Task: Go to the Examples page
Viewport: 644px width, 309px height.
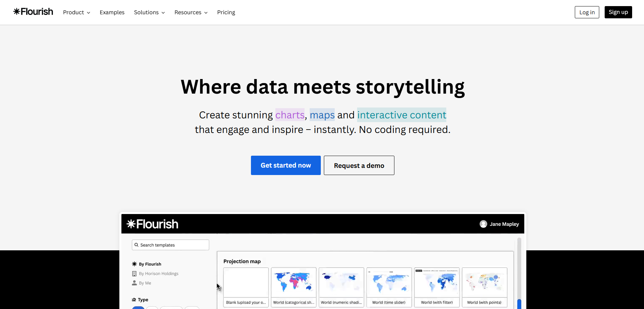Action: click(112, 12)
